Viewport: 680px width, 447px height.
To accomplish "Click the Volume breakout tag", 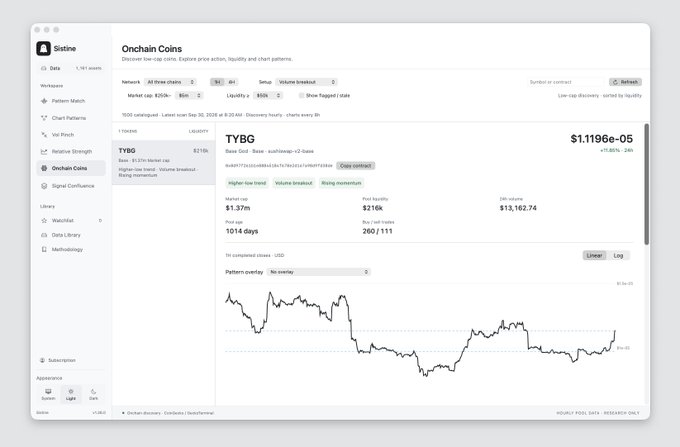I will click(x=294, y=183).
